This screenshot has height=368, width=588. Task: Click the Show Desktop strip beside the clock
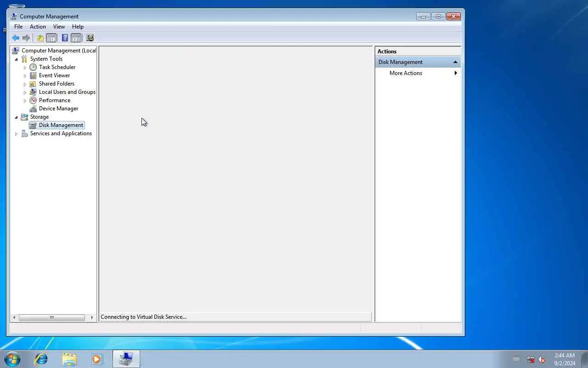pyautogui.click(x=584, y=359)
